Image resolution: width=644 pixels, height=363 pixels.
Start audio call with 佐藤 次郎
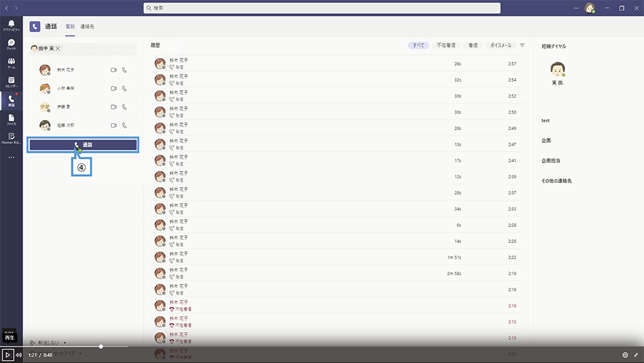click(x=124, y=125)
